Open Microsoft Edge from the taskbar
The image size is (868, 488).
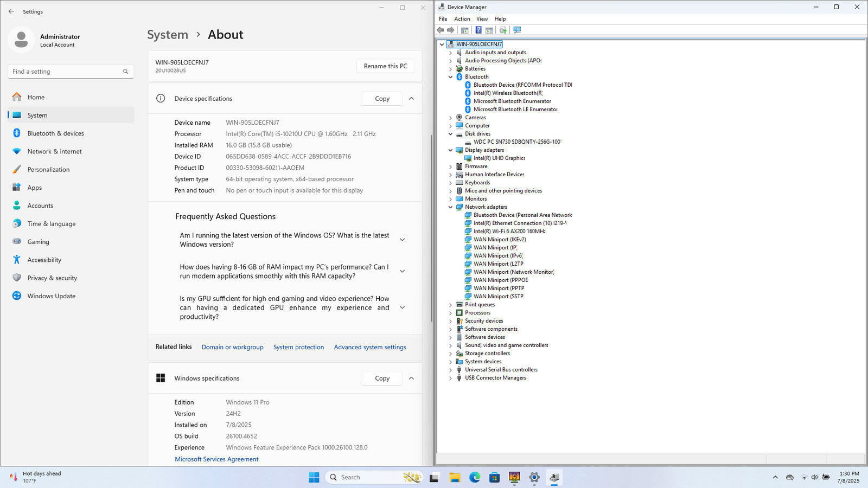point(475,477)
